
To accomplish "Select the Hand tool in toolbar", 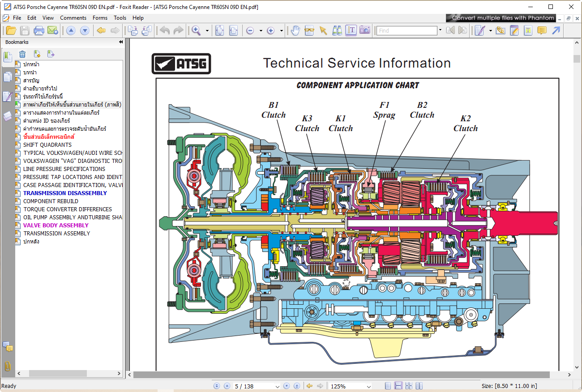I will coord(295,30).
